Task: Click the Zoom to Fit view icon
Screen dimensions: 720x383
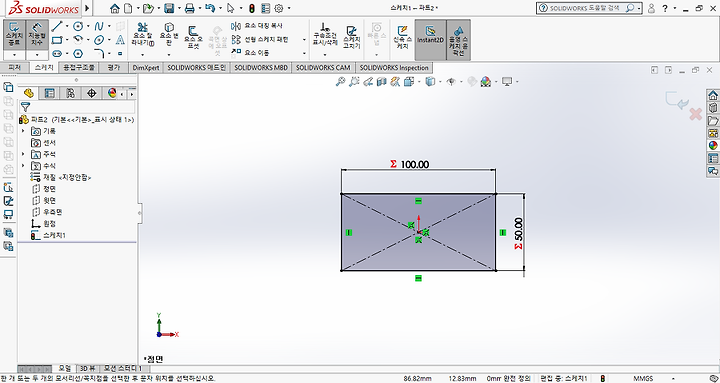Action: pyautogui.click(x=340, y=82)
